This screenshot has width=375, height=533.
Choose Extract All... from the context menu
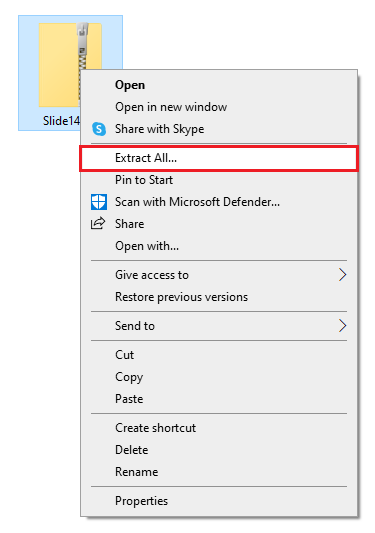(219, 158)
